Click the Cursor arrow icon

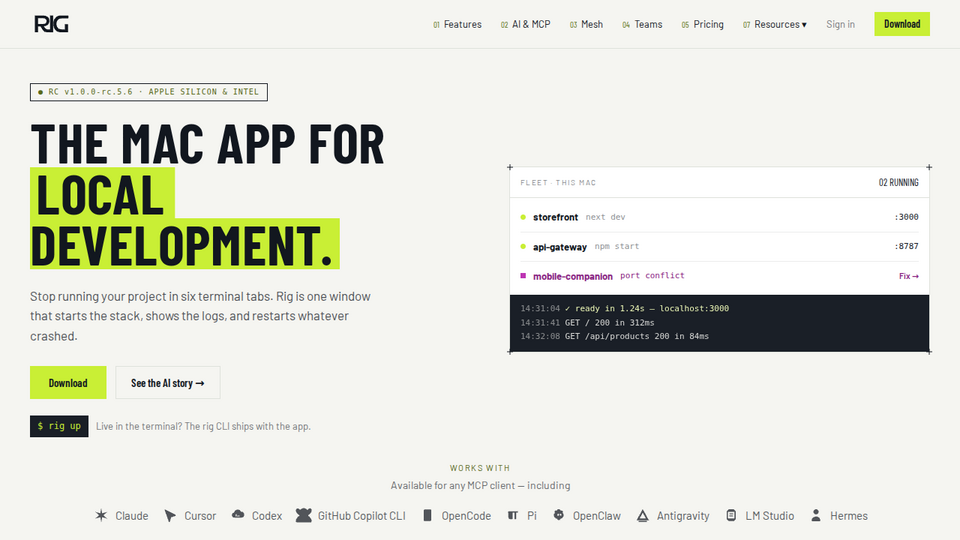[170, 516]
